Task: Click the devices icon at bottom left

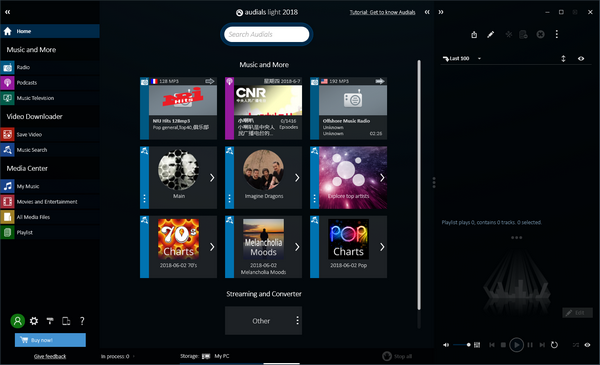Action: point(66,321)
